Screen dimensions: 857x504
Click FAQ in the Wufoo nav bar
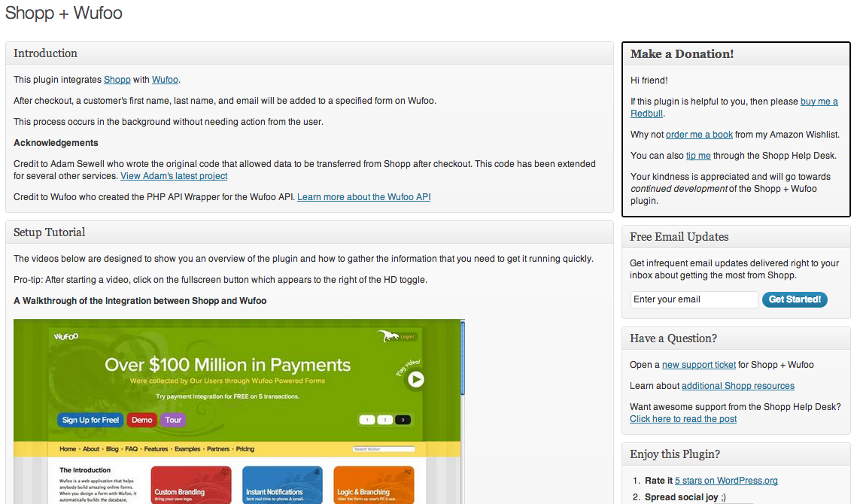coord(131,449)
